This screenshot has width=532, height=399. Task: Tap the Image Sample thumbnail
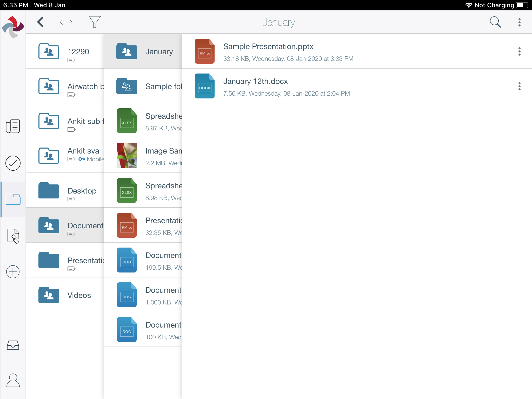pyautogui.click(x=127, y=156)
